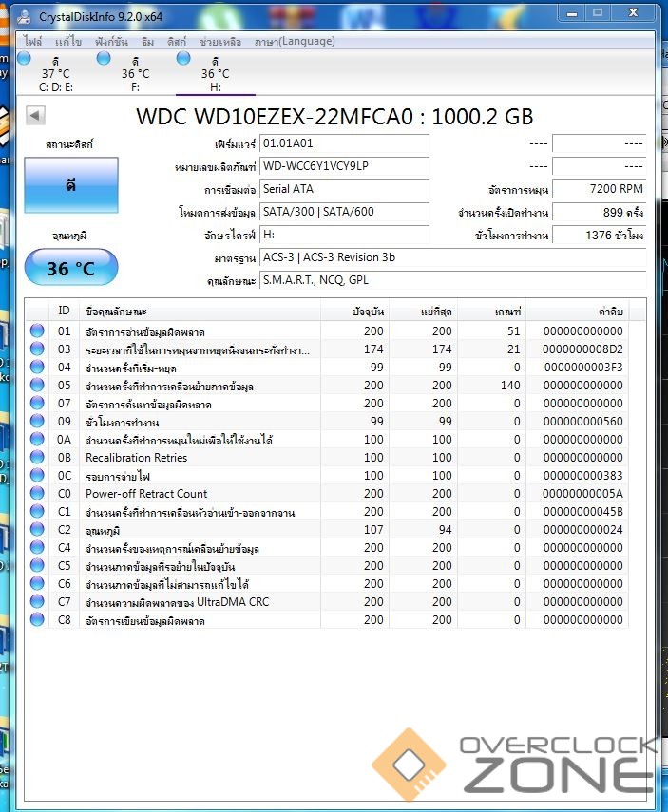Viewport: 668px width, 812px height.
Task: Click the CrystalDiskInfo title bar icon
Action: tap(24, 16)
